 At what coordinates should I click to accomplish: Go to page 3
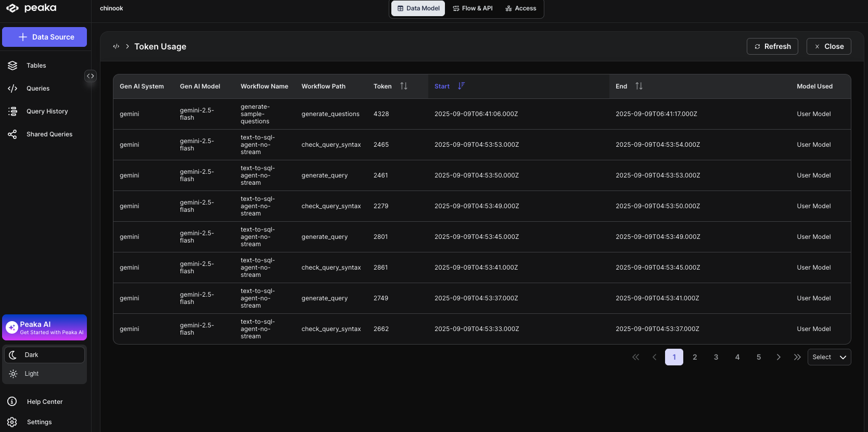point(716,357)
